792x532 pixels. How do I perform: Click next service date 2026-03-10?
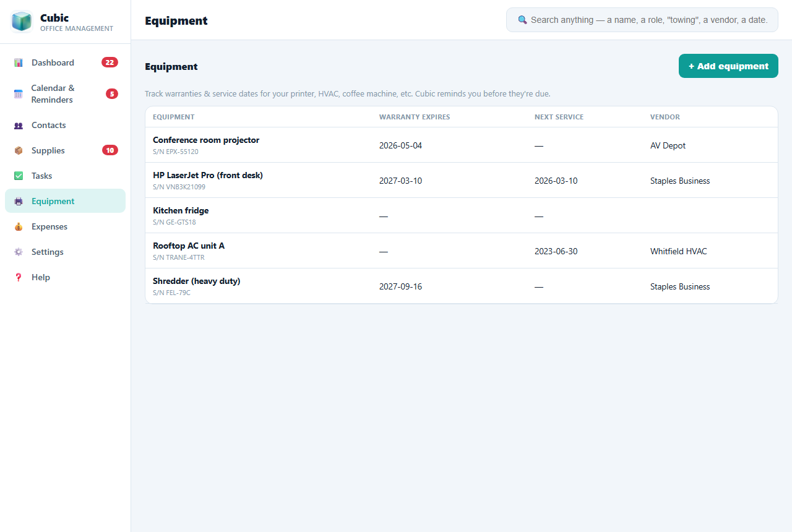[556, 181]
